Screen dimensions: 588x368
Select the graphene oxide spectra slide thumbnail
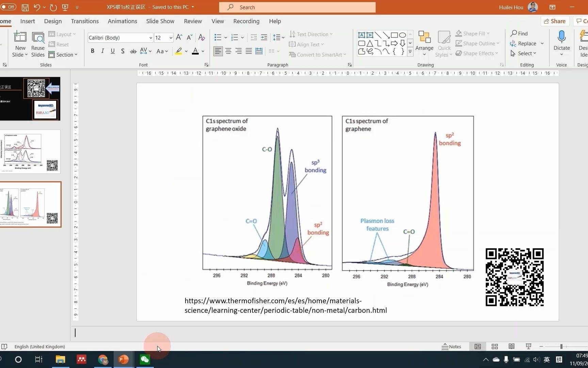pos(30,152)
